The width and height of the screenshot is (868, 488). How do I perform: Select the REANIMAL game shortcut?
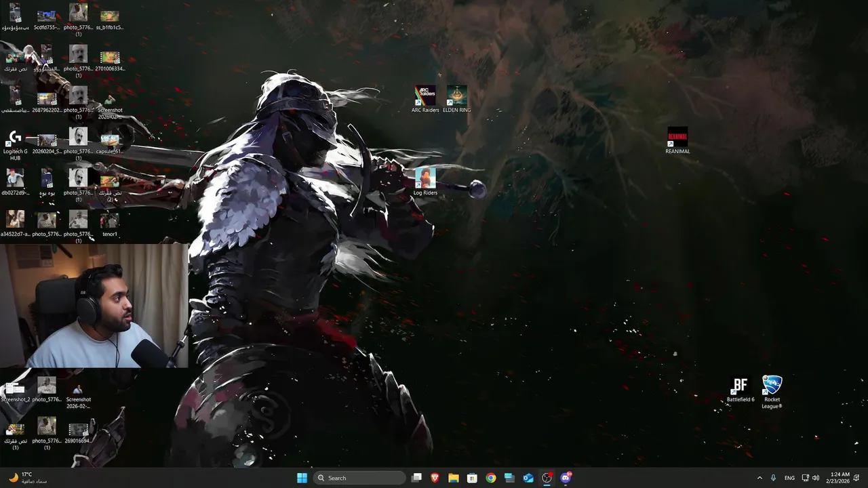[x=677, y=140]
